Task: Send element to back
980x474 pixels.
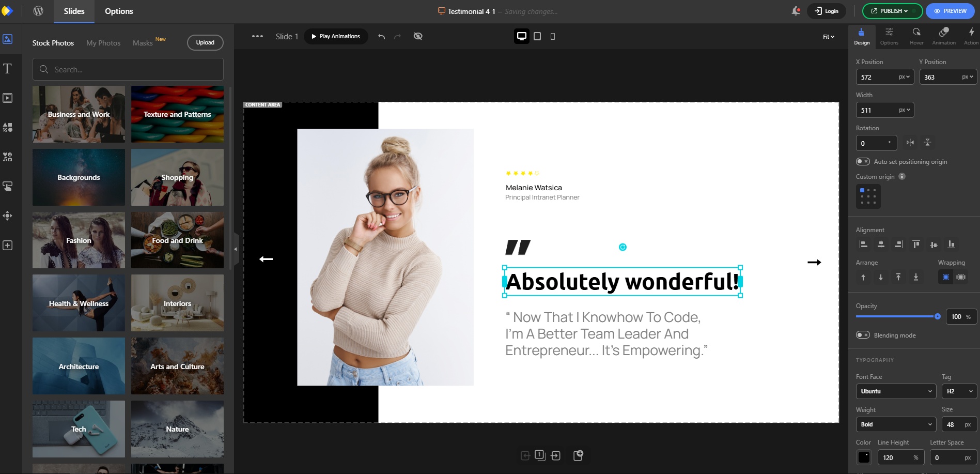Action: [x=916, y=277]
